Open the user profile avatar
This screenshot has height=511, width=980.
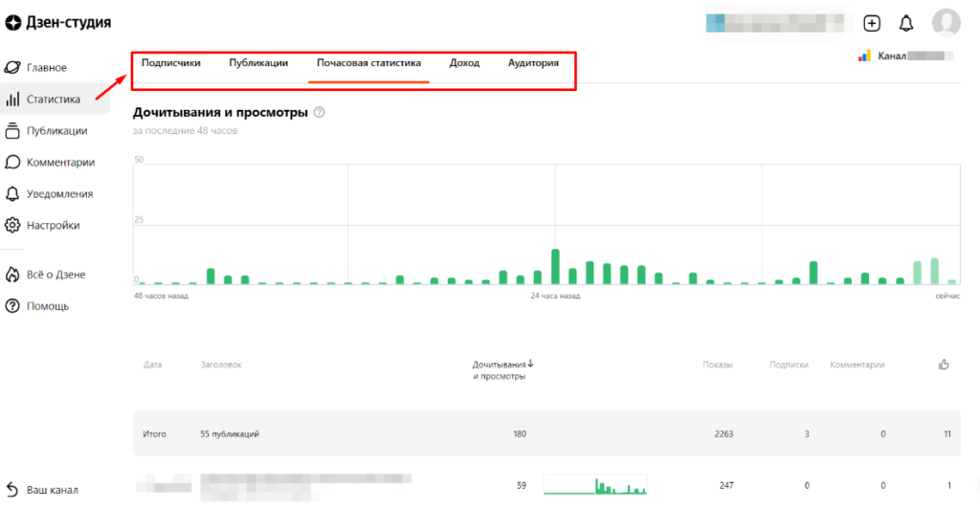(x=946, y=23)
